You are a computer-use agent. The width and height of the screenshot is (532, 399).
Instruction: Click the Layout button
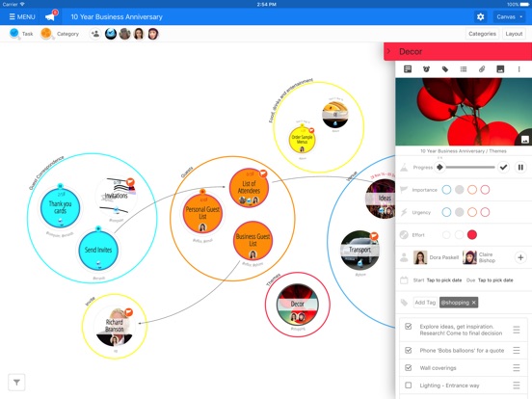[x=514, y=34]
